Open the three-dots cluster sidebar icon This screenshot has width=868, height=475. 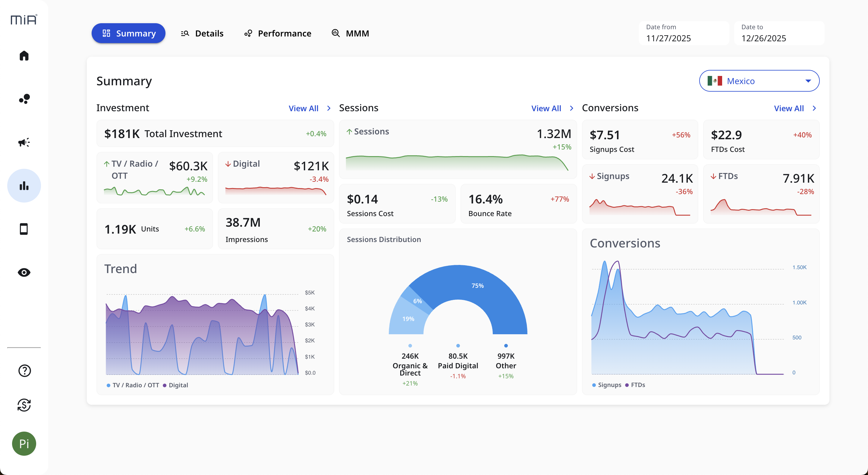[24, 99]
